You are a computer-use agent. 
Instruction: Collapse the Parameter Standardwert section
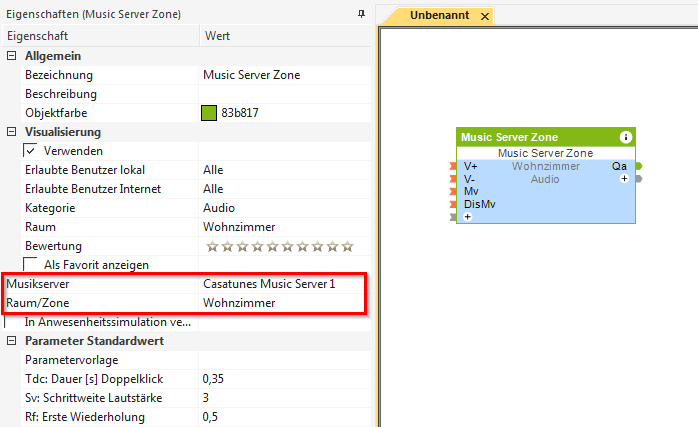pyautogui.click(x=12, y=341)
